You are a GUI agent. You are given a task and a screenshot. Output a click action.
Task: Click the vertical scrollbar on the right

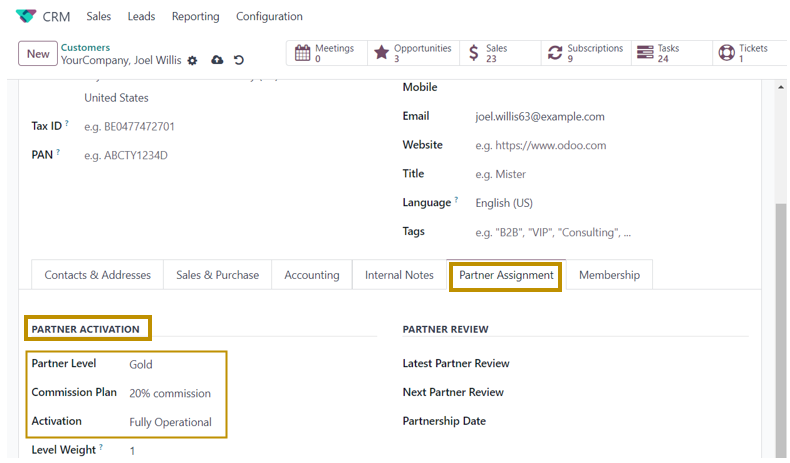(x=781, y=300)
